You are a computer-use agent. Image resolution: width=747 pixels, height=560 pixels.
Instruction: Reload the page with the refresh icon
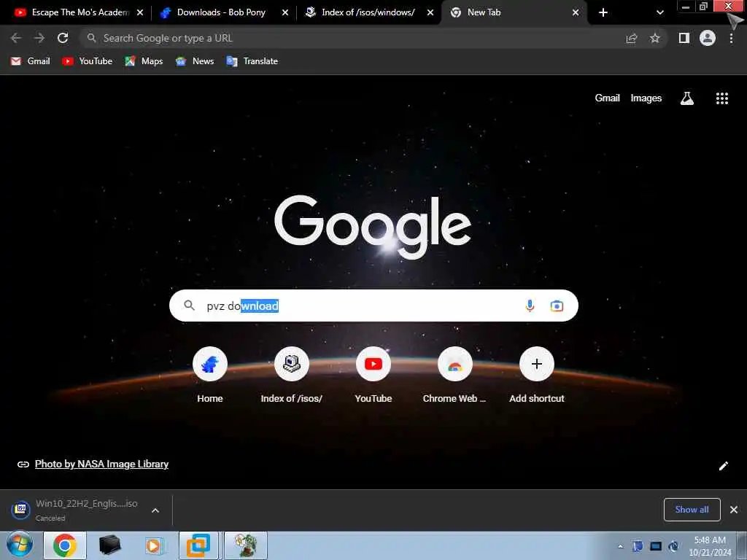63,38
